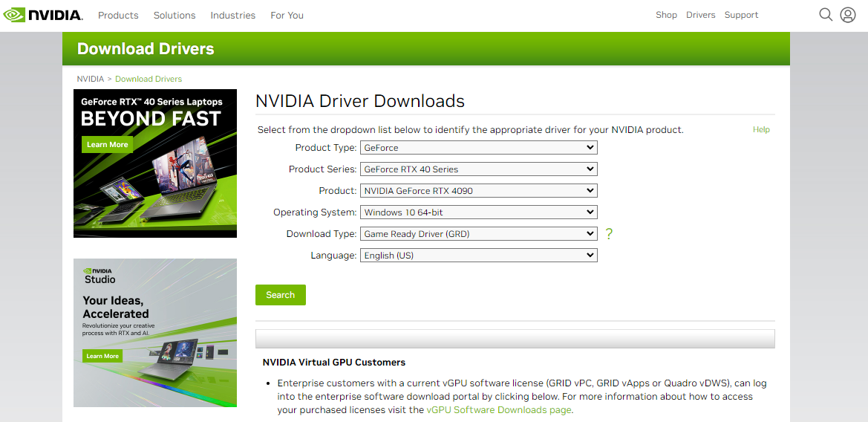
Task: Click the NVIDIA logo in header
Action: click(x=42, y=15)
